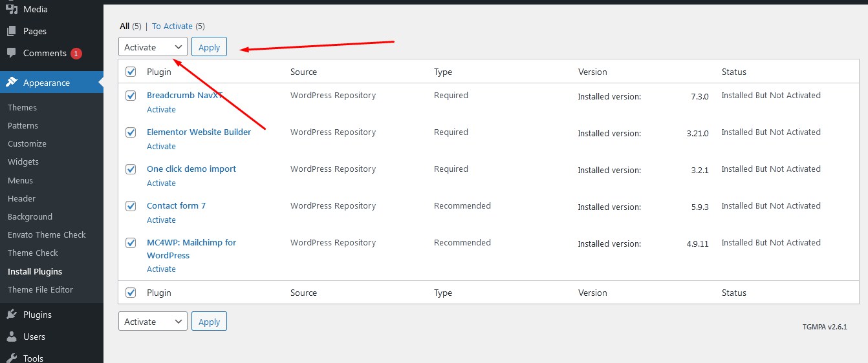Uncheck the Breadcrumb NavXT checkbox
868x363 pixels.
pos(131,96)
